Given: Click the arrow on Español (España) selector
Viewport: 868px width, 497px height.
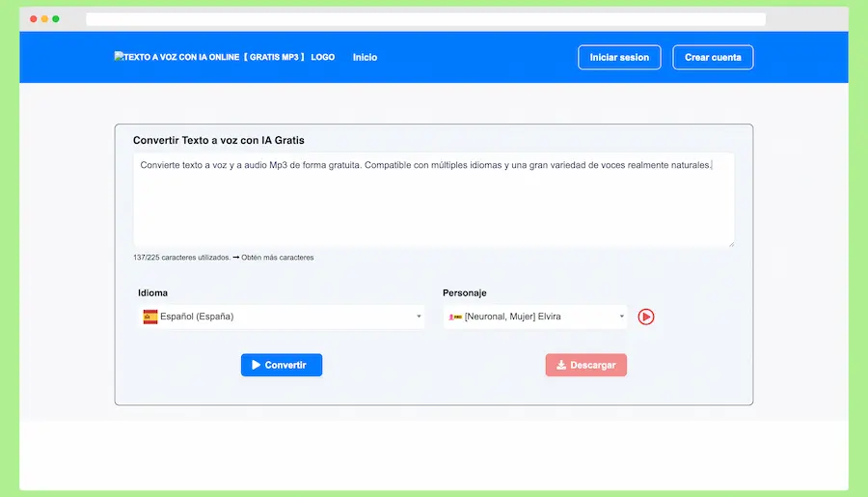Looking at the screenshot, I should 419,317.
